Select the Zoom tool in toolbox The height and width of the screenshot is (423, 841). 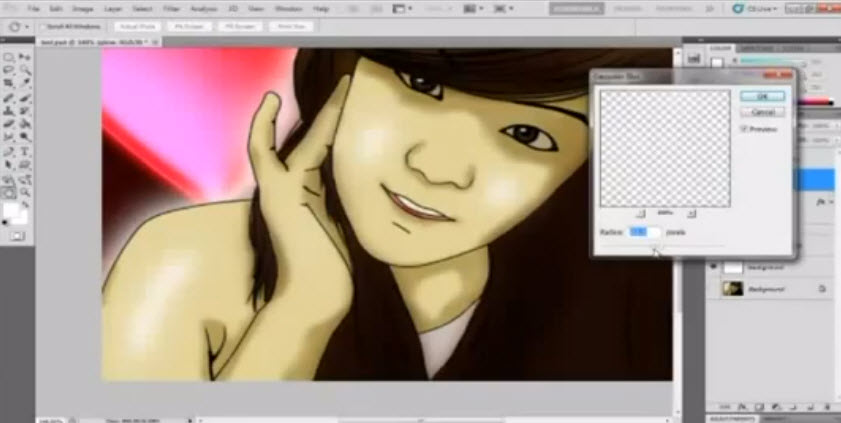(x=25, y=193)
